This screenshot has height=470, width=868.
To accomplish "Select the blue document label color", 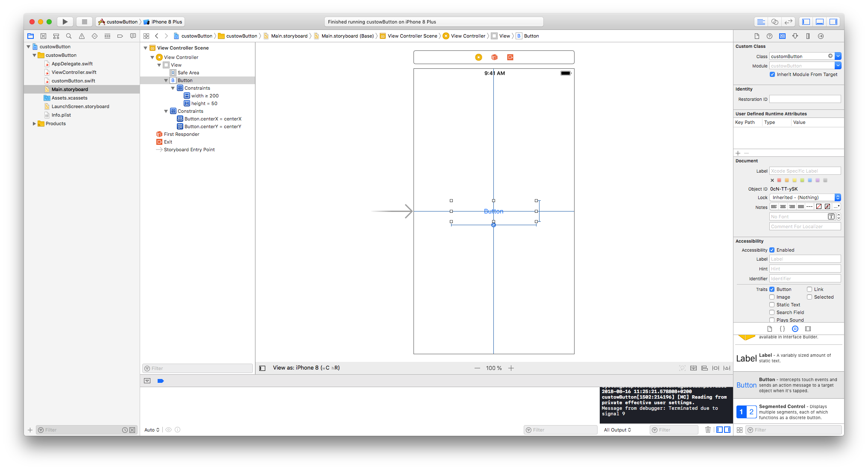I will point(810,181).
